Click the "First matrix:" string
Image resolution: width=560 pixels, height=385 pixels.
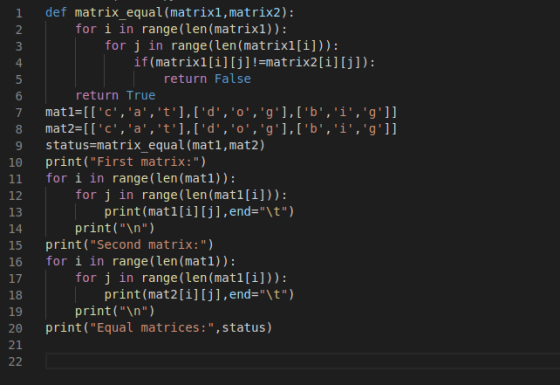coord(144,162)
